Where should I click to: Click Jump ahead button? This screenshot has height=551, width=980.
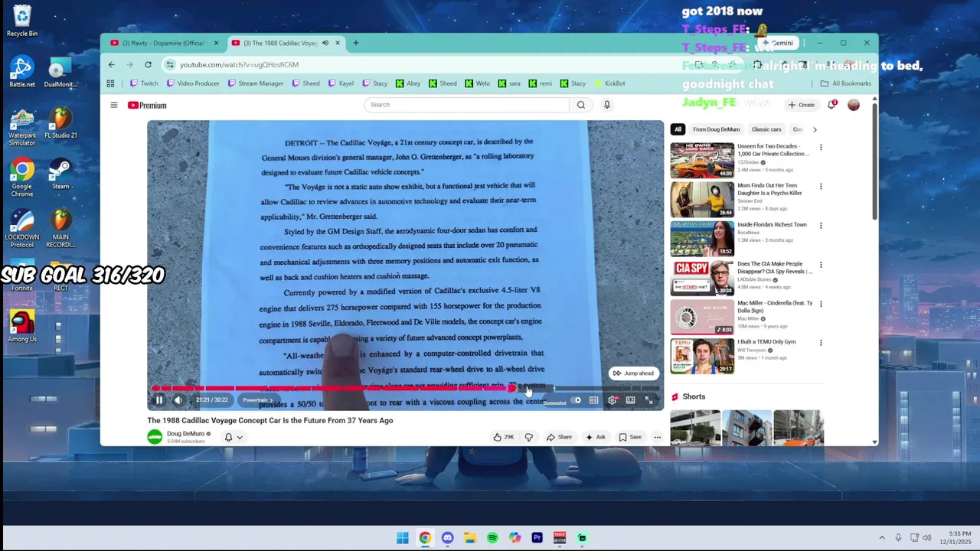[633, 373]
